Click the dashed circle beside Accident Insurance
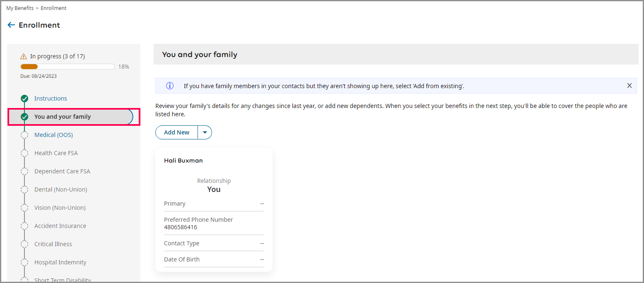Image resolution: width=644 pixels, height=283 pixels. tap(24, 226)
